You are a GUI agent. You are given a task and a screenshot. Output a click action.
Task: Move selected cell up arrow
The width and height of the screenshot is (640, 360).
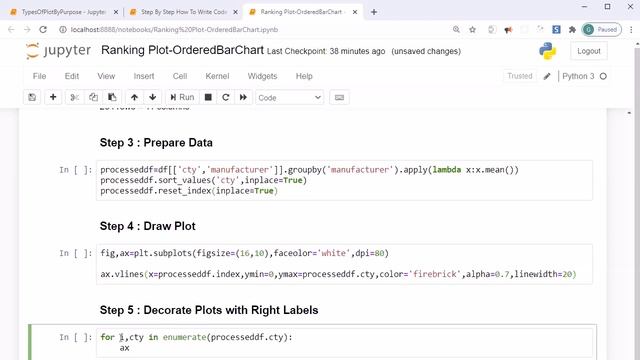click(134, 98)
